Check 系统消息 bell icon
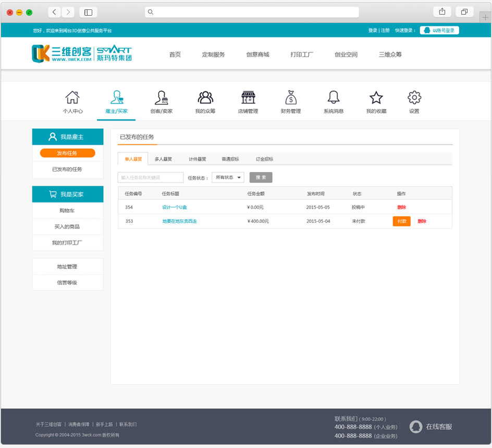 click(333, 98)
